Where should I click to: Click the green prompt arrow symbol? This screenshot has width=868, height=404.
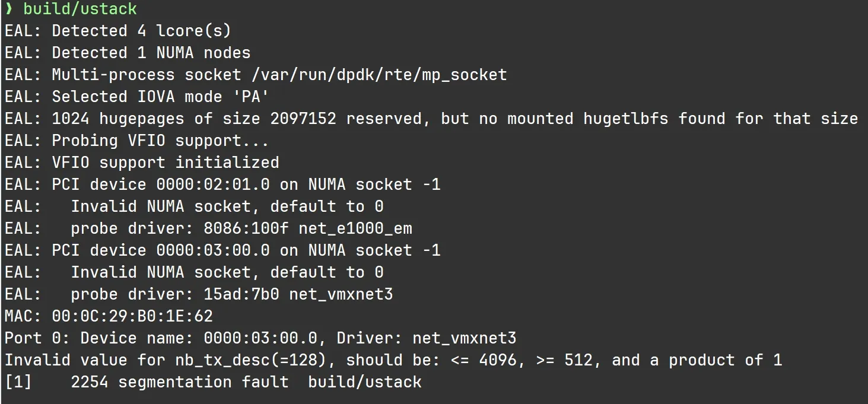coord(9,9)
